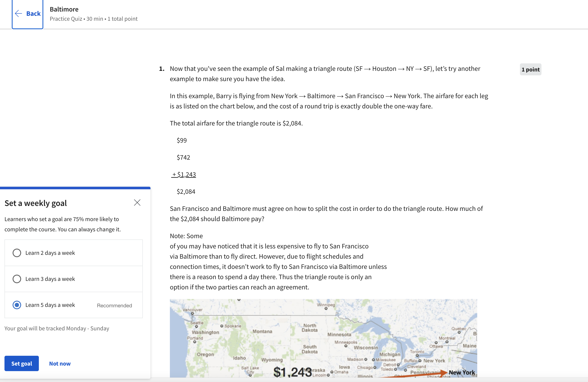The image size is (588, 382).
Task: Select Learn 2 days a week option
Action: pyautogui.click(x=17, y=253)
